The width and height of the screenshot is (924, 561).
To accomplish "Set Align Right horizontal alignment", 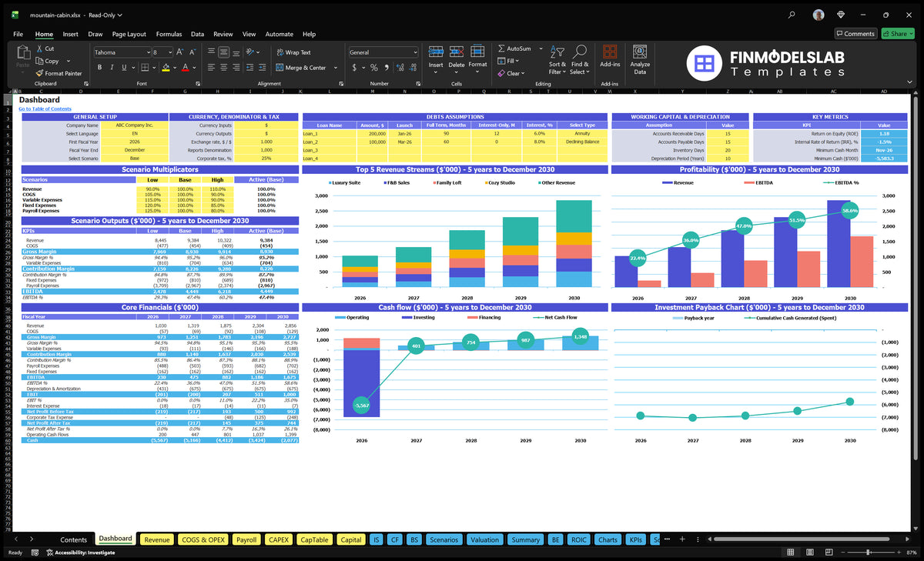I will pyautogui.click(x=235, y=68).
